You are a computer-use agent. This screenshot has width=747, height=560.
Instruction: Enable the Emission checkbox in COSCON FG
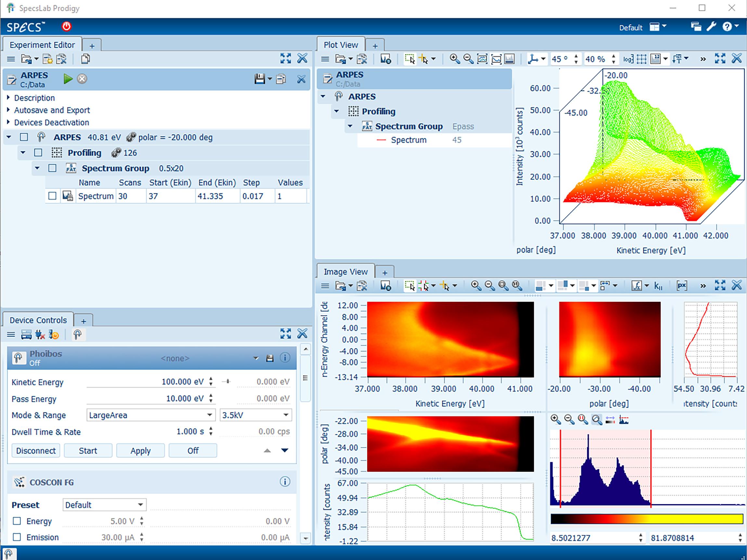[x=17, y=537]
